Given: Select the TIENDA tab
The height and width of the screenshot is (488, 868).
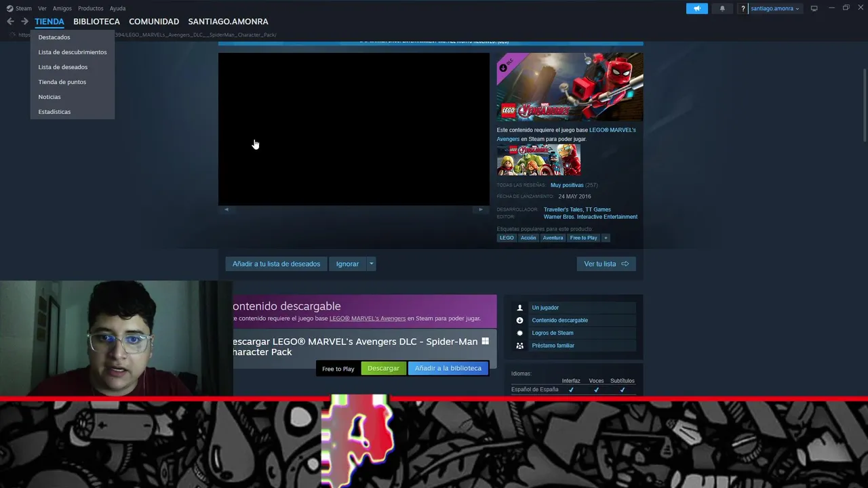Looking at the screenshot, I should coord(50,22).
